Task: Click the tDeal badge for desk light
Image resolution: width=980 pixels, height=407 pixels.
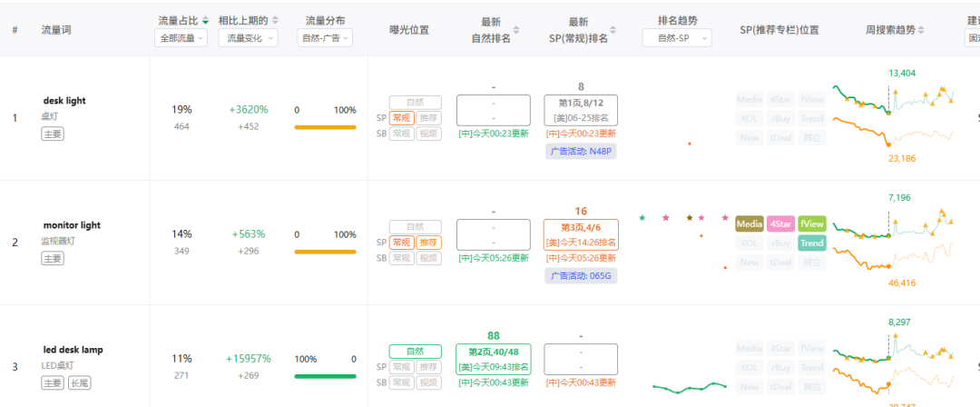Action: (x=780, y=138)
